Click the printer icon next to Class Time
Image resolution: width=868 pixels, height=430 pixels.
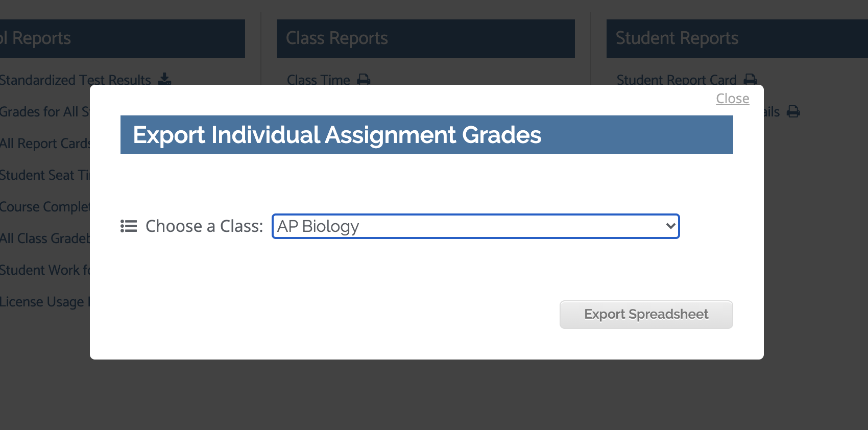click(x=364, y=80)
